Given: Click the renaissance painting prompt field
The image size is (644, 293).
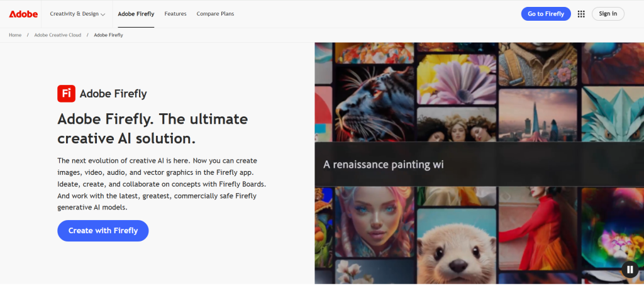Looking at the screenshot, I should click(479, 164).
